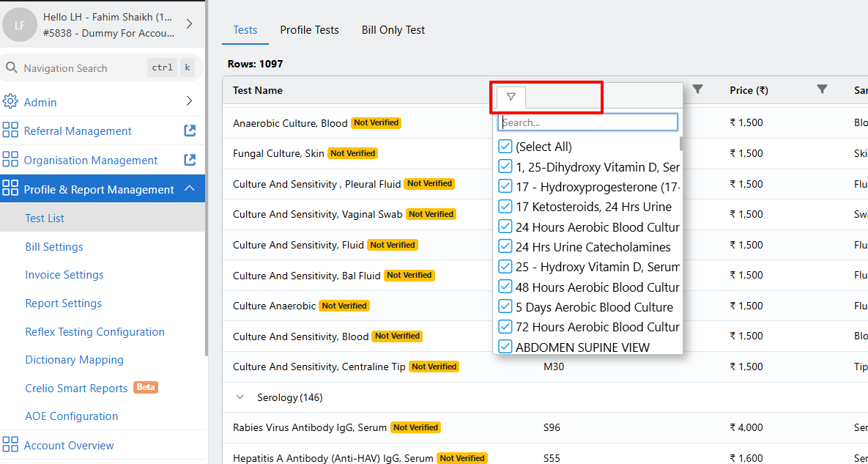868x464 pixels.
Task: Switch to the Profile Tests tab
Action: coord(309,30)
